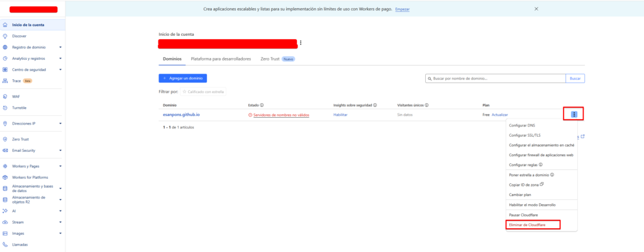Select Configurar el almacenamiento en caché

point(541,145)
